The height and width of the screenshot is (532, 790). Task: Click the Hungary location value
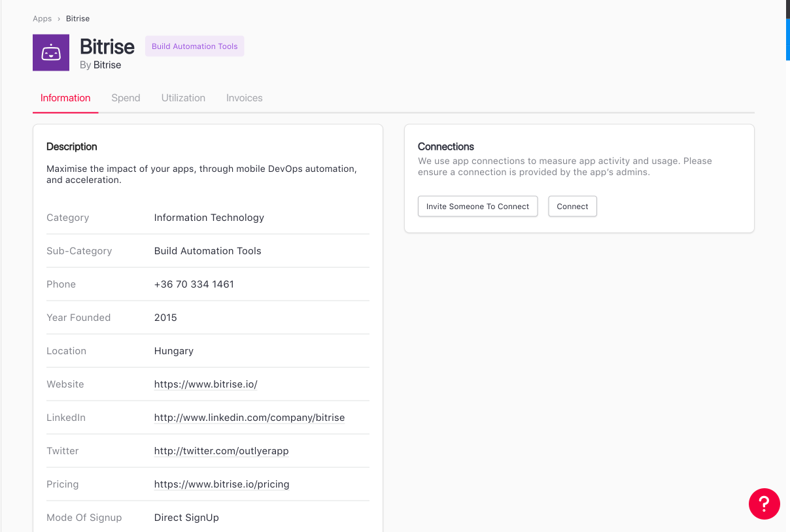pyautogui.click(x=174, y=351)
